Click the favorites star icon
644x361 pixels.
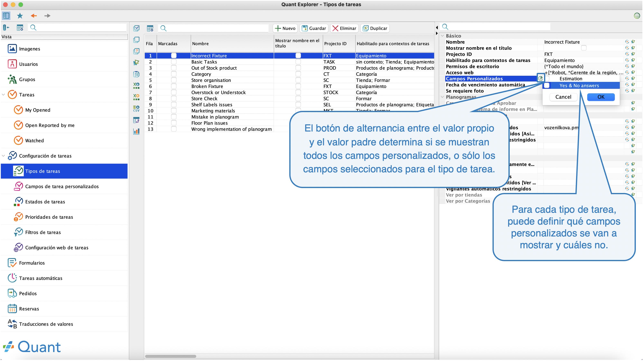pyautogui.click(x=20, y=16)
